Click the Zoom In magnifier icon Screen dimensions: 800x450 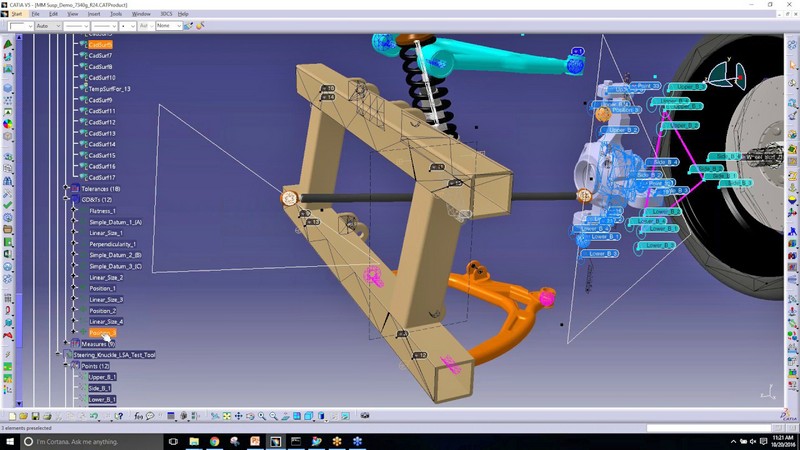262,416
